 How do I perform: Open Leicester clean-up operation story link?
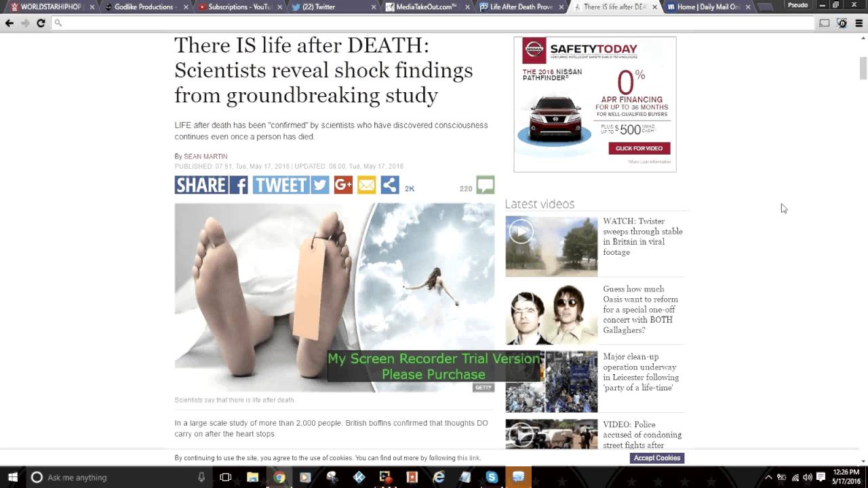641,372
